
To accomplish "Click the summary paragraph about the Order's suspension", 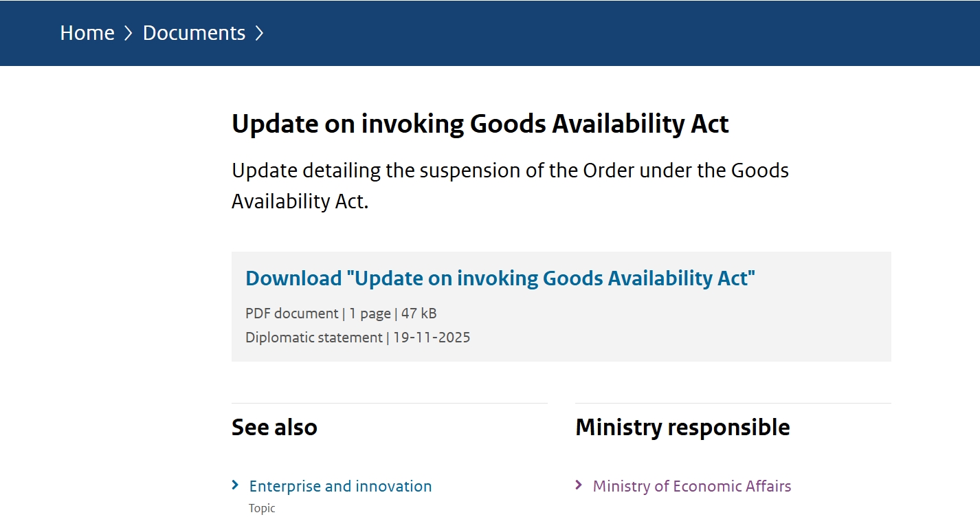I will tap(510, 186).
